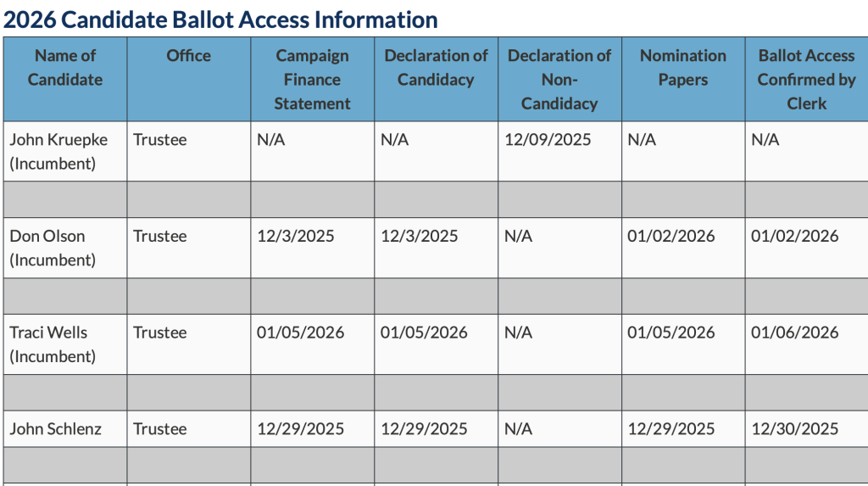Click the "Name of Candidate" column header

pyautogui.click(x=65, y=68)
